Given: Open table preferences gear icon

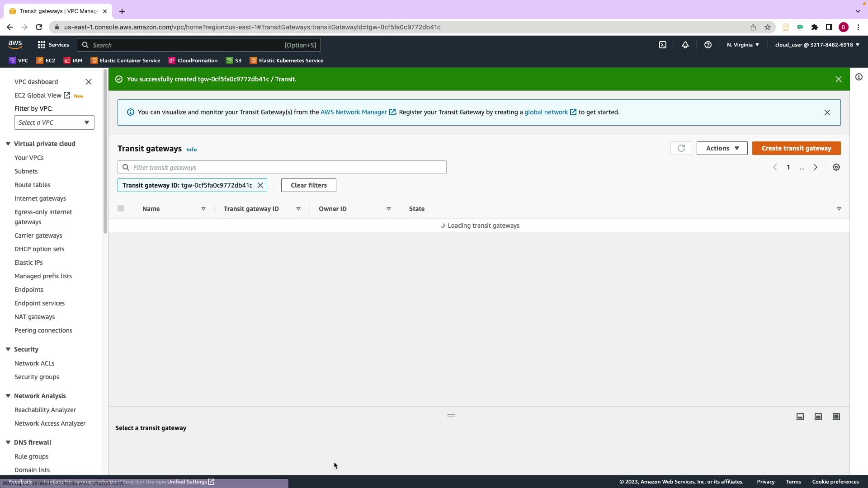Looking at the screenshot, I should coord(836,168).
